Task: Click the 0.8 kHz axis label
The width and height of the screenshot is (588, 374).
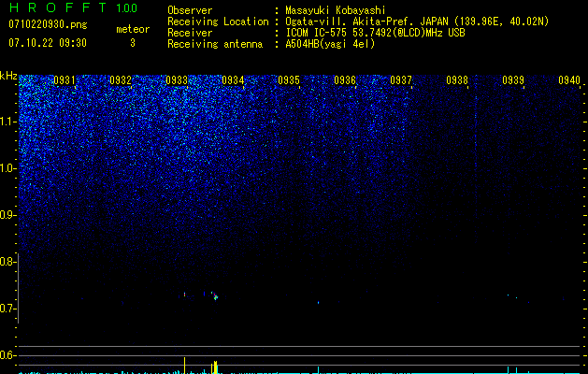Action: coord(7,262)
